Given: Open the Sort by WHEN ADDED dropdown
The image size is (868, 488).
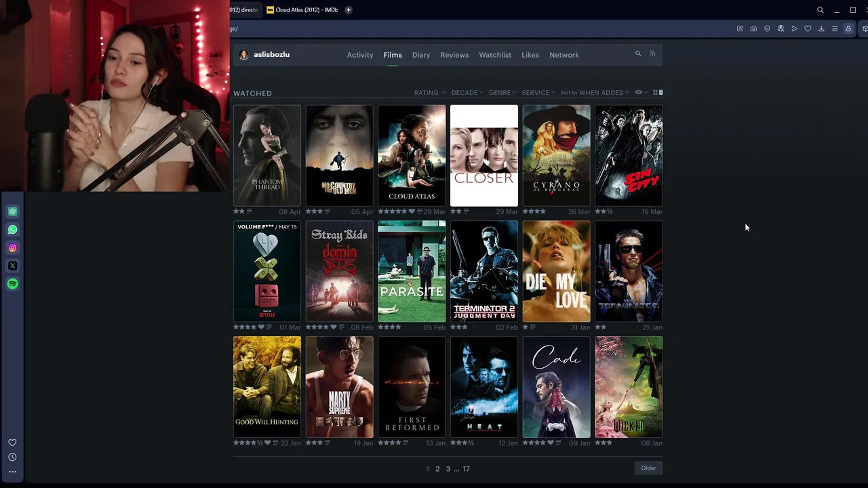Looking at the screenshot, I should click(x=595, y=93).
